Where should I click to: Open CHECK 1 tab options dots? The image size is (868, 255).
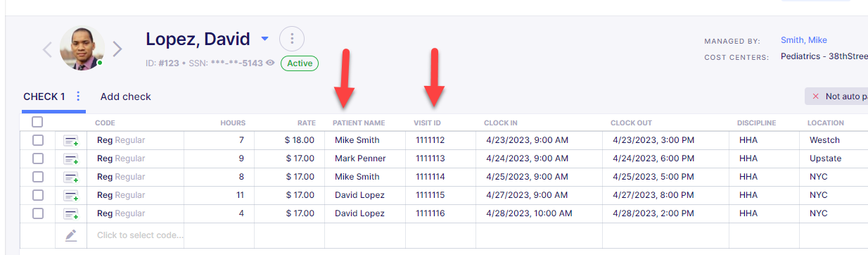pyautogui.click(x=78, y=97)
